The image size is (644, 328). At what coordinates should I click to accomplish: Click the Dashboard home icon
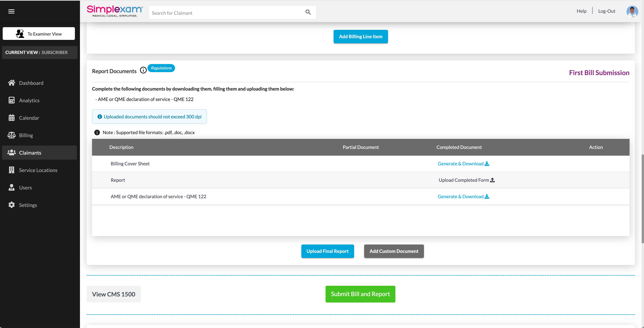[11, 83]
